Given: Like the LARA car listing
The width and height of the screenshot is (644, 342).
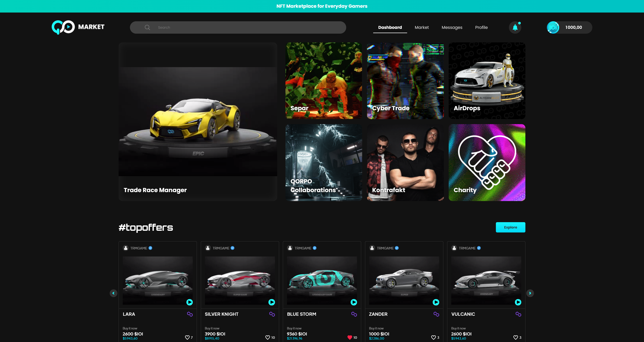Looking at the screenshot, I should pyautogui.click(x=187, y=337).
